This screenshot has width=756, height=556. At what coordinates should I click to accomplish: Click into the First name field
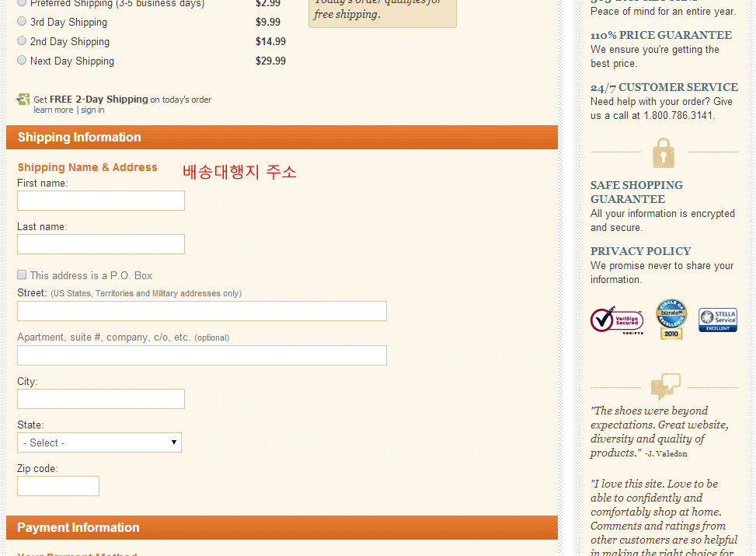[x=101, y=201]
